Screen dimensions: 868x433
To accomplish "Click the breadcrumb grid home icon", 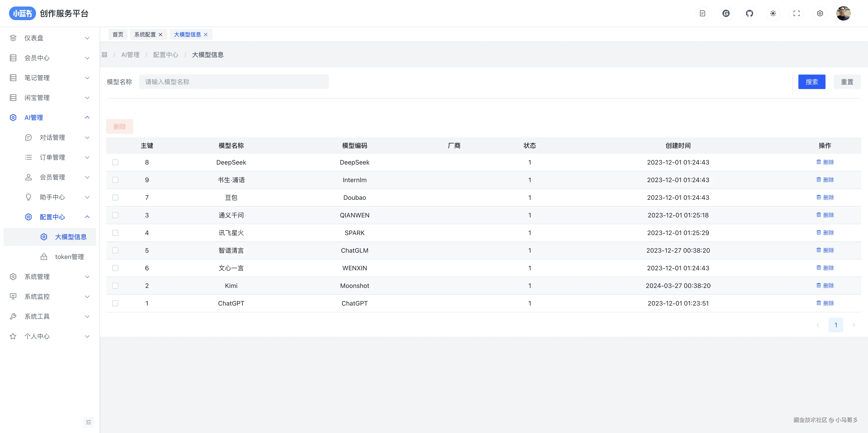I will (104, 55).
